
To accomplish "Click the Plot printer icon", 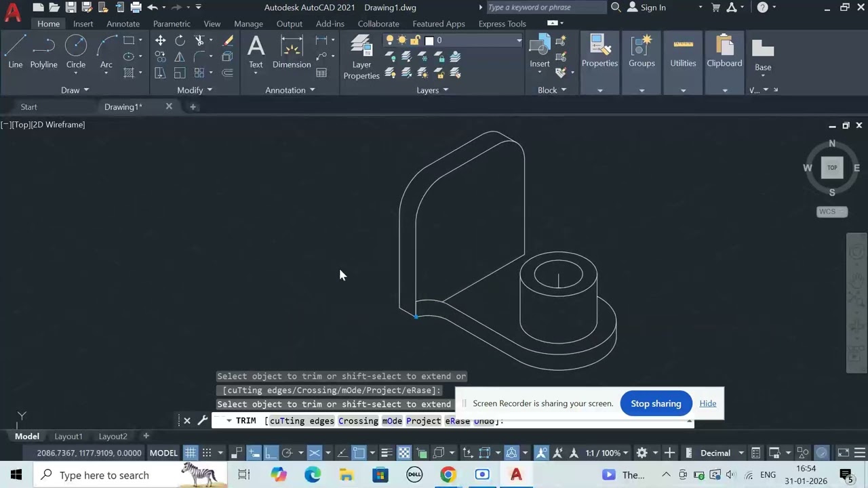I will click(136, 7).
